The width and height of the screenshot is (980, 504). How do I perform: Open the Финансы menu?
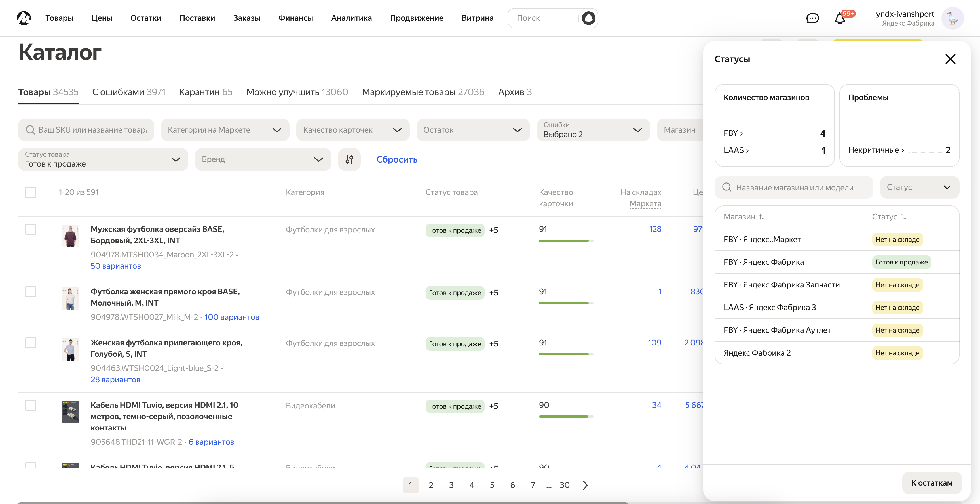(x=295, y=18)
